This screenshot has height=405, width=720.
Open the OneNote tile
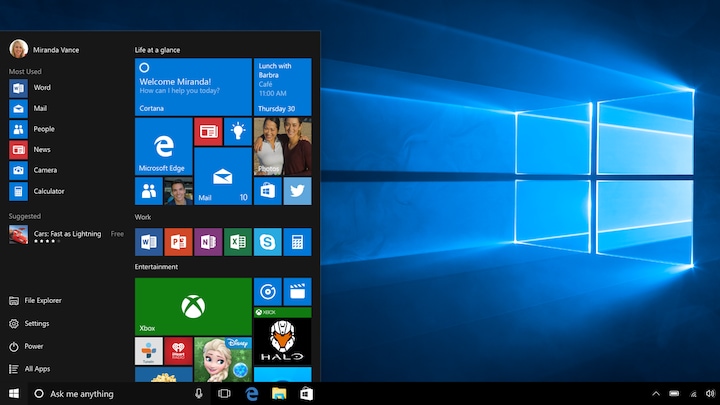point(208,242)
